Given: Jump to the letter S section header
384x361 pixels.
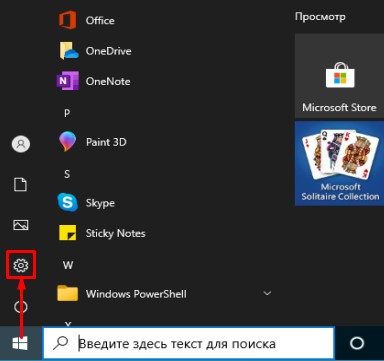Looking at the screenshot, I should [x=67, y=174].
